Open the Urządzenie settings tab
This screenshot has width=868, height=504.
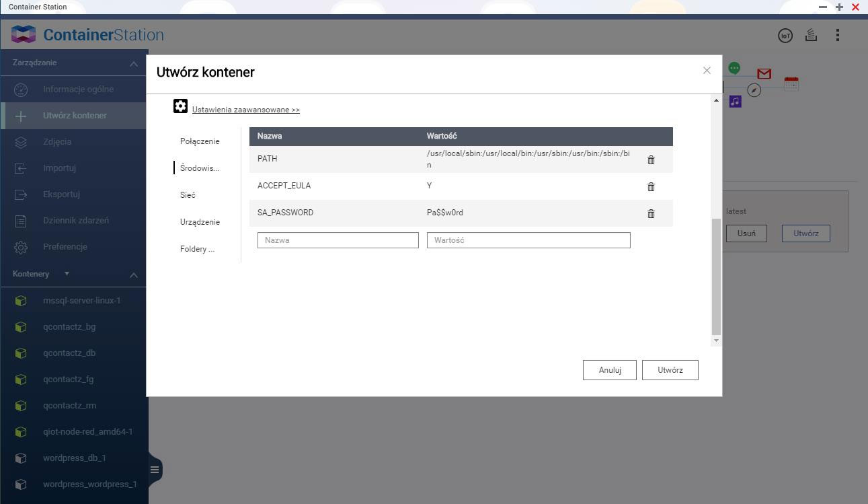tap(200, 222)
